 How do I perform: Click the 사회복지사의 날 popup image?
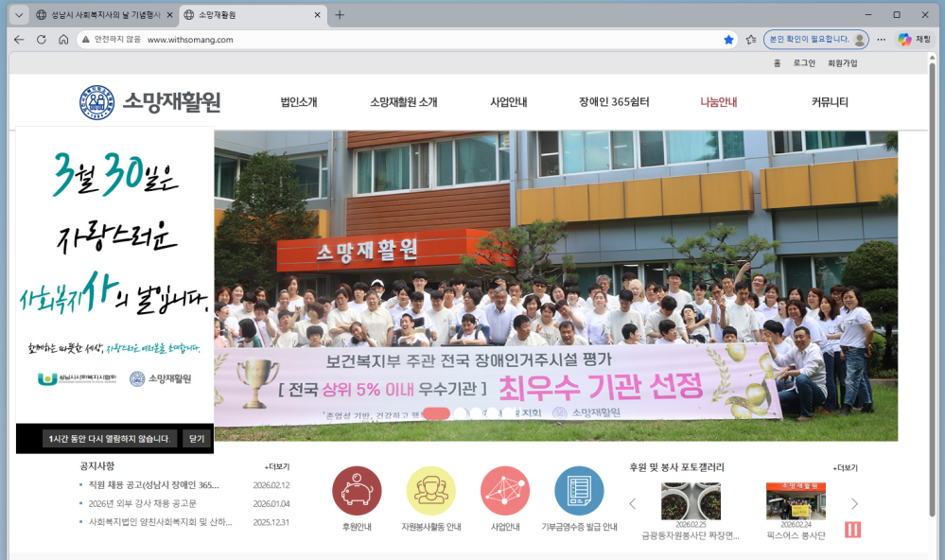(x=114, y=275)
